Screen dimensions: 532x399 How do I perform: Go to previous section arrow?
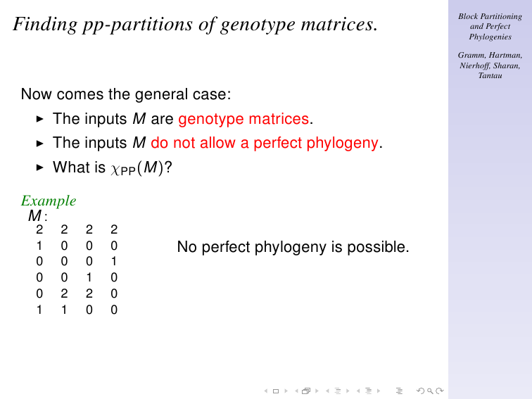click(358, 391)
